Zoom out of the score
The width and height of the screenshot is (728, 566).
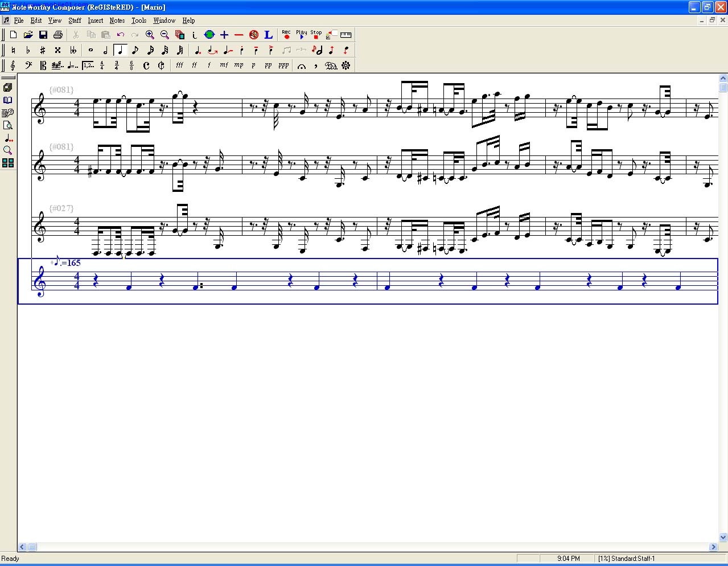164,35
